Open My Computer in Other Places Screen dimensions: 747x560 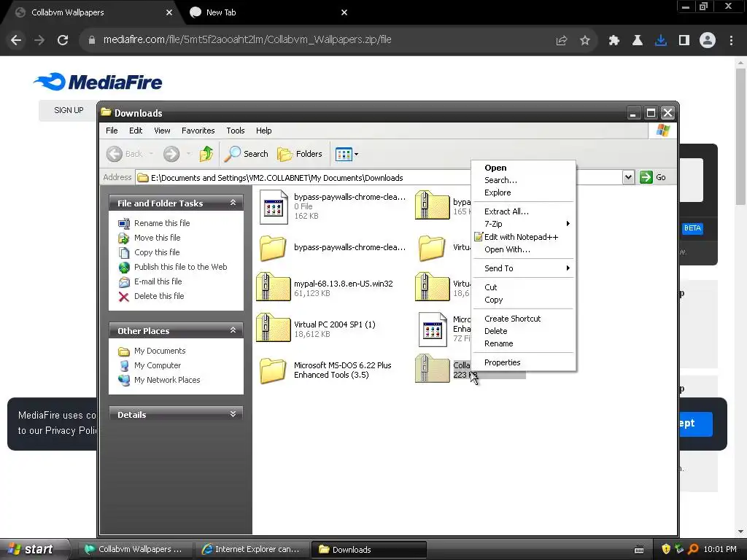[x=158, y=365]
